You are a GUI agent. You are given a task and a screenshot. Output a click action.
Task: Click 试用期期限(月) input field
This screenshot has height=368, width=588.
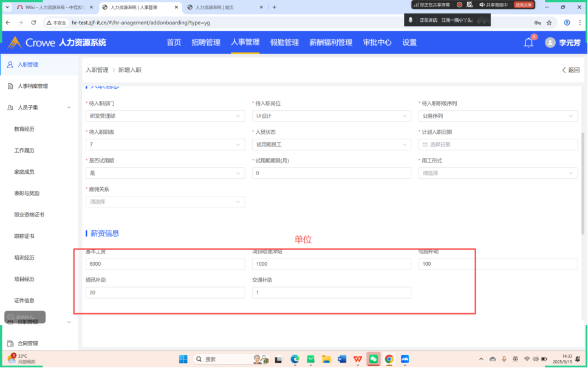tap(332, 173)
